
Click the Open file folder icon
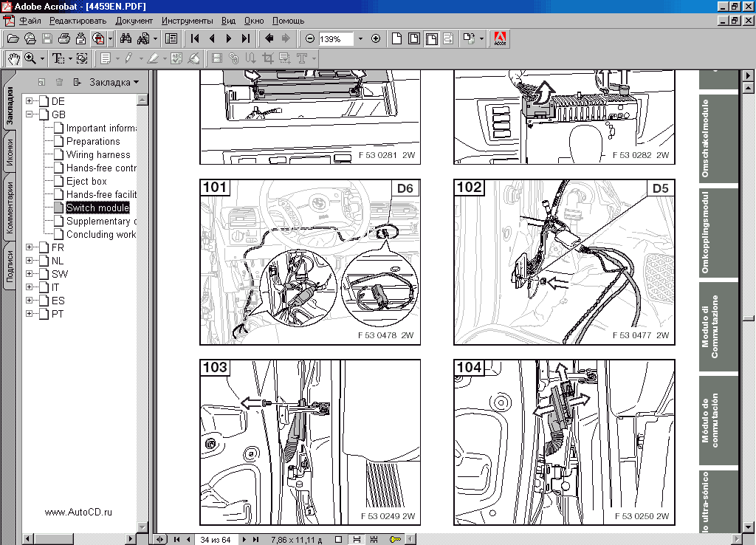[x=13, y=38]
